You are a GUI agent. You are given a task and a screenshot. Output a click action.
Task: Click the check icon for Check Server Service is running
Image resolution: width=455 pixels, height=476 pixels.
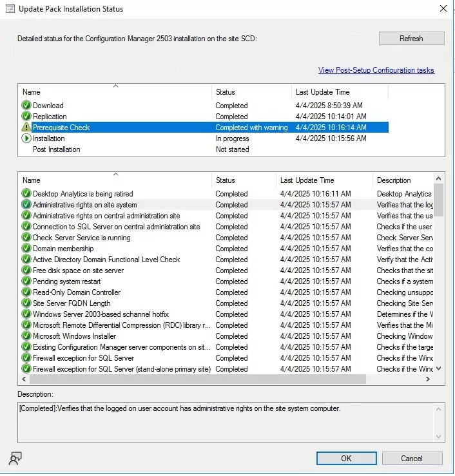pos(26,237)
